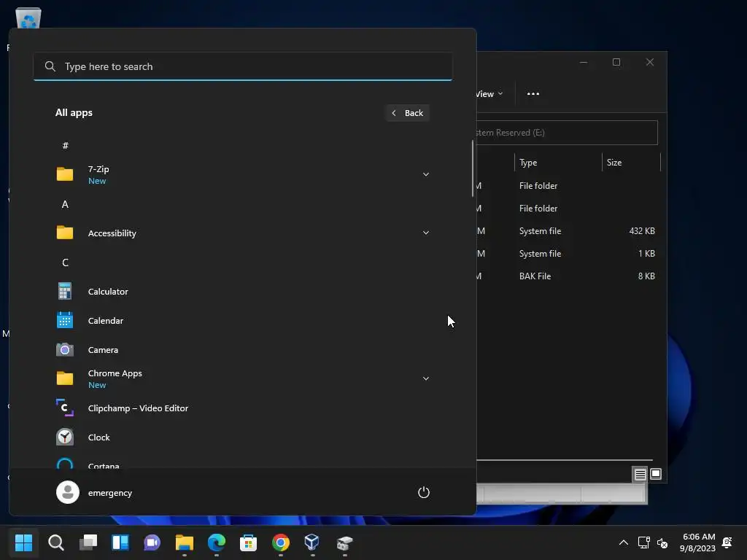Open File Explorer from the taskbar
Screen dimensions: 747x560
185,542
